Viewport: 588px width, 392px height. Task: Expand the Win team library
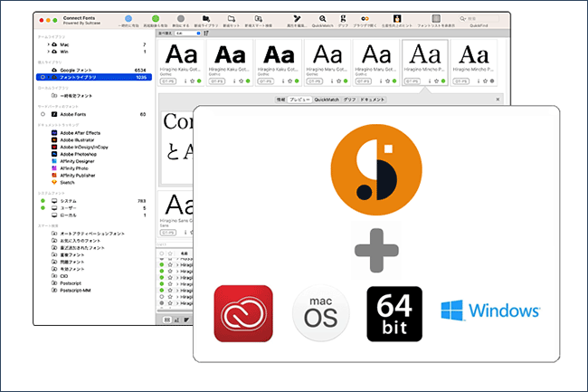pos(48,52)
